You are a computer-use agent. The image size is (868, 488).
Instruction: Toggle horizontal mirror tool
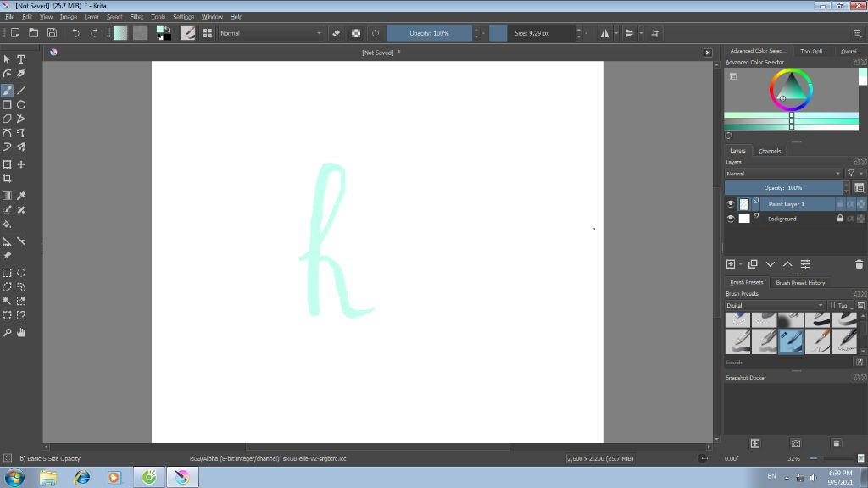pyautogui.click(x=604, y=33)
